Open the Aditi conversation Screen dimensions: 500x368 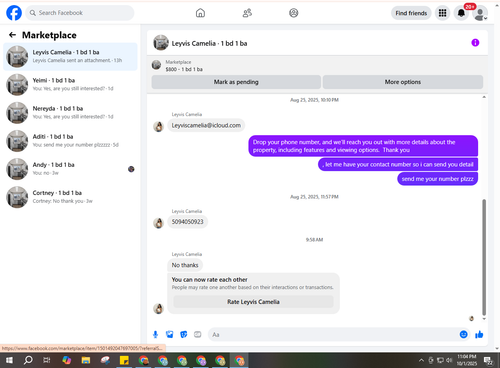pos(70,141)
